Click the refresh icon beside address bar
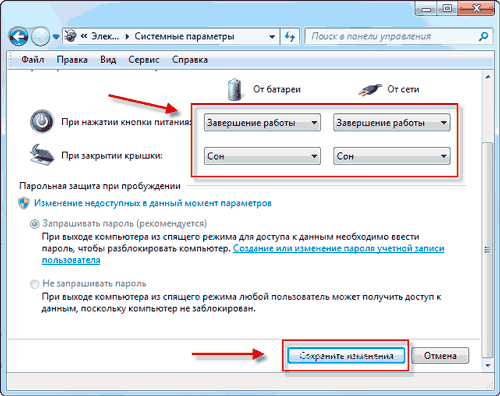Screen dimensions: 500x396 (290, 36)
